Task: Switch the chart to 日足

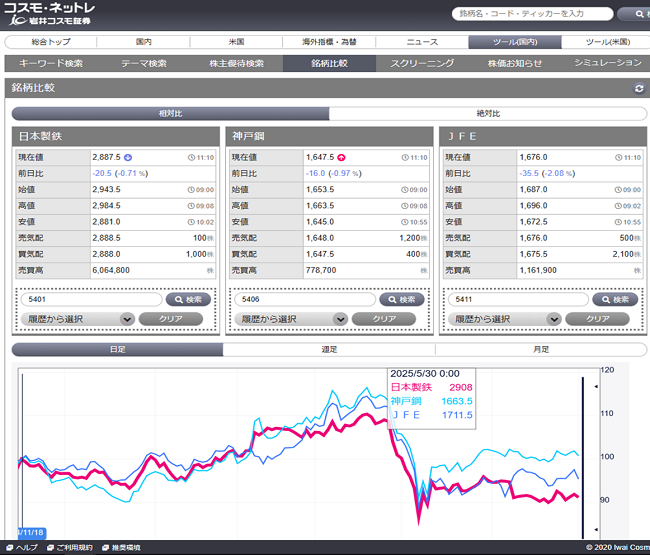Action: click(117, 349)
